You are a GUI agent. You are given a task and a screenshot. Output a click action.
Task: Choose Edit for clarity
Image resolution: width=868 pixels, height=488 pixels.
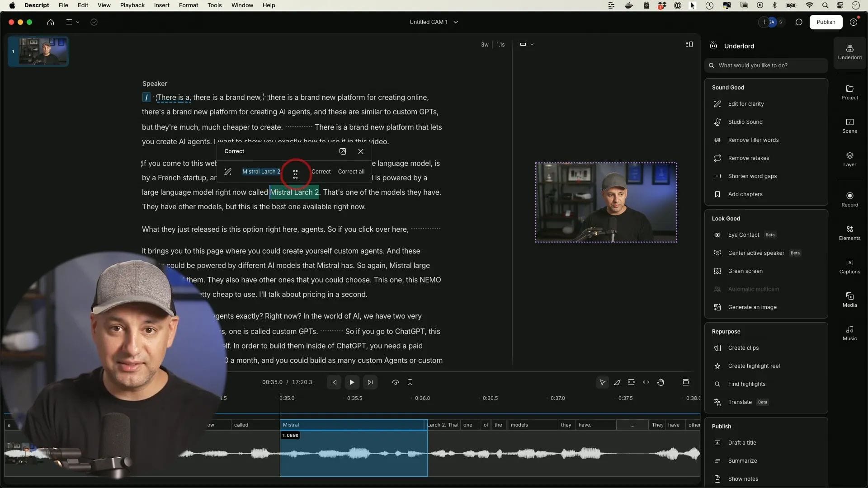click(746, 104)
